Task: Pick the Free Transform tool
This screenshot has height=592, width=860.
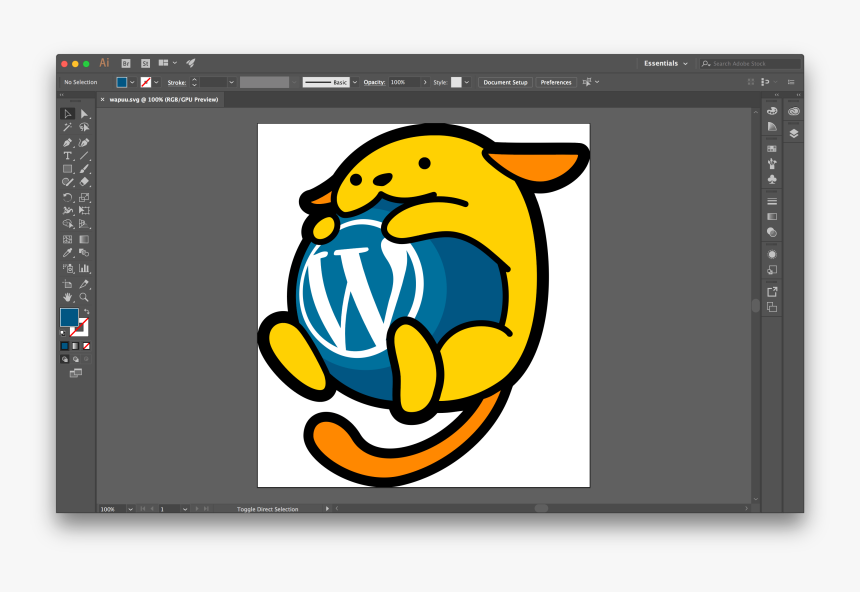Action: tap(84, 211)
